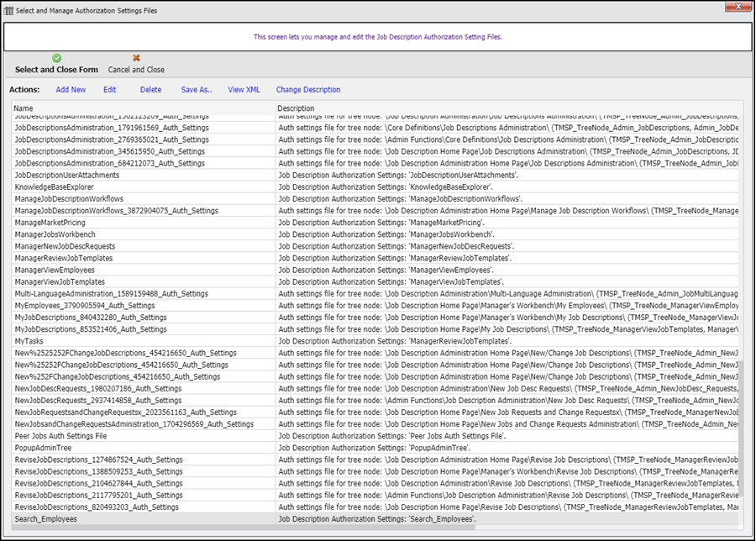
Task: Click the Edit action link
Action: point(110,90)
